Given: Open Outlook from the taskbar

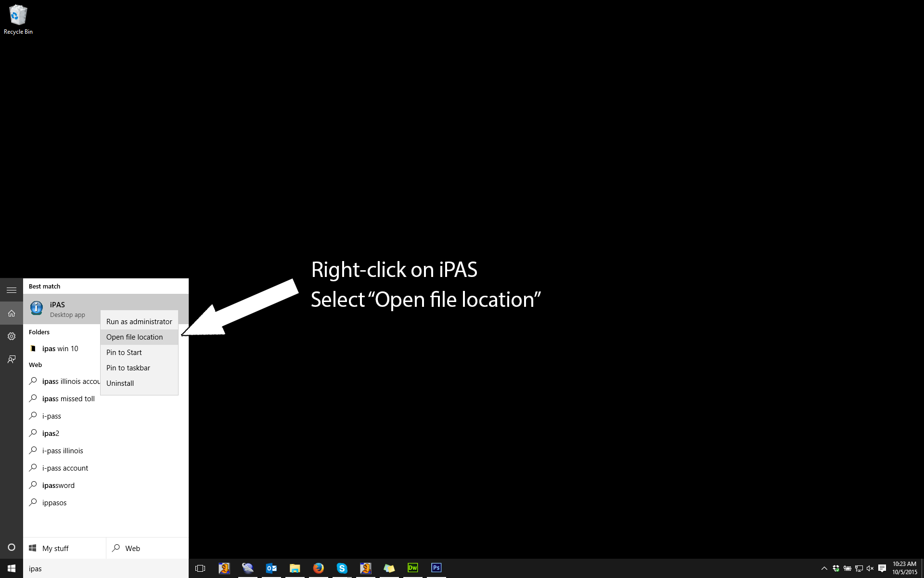Looking at the screenshot, I should (271, 568).
